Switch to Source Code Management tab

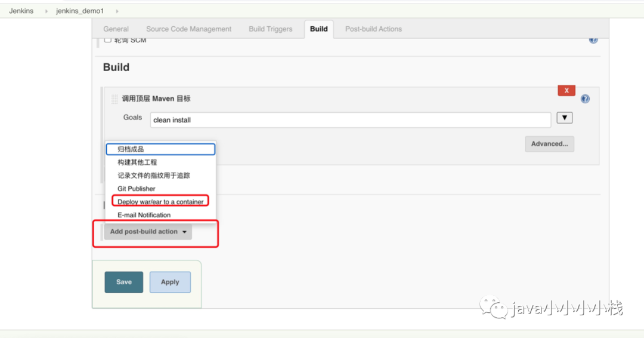188,29
